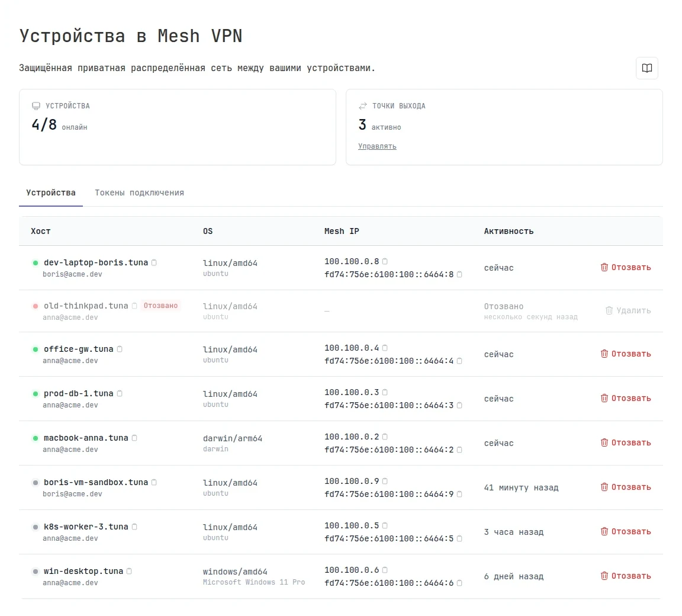Click the 6 дней назад activity cell
The height and width of the screenshot is (616, 682).
coord(514,576)
